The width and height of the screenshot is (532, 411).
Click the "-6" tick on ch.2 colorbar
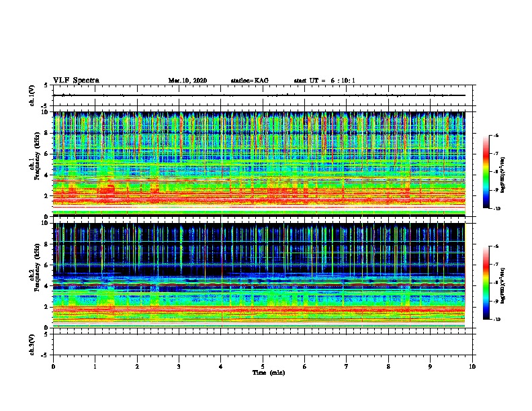(496, 246)
